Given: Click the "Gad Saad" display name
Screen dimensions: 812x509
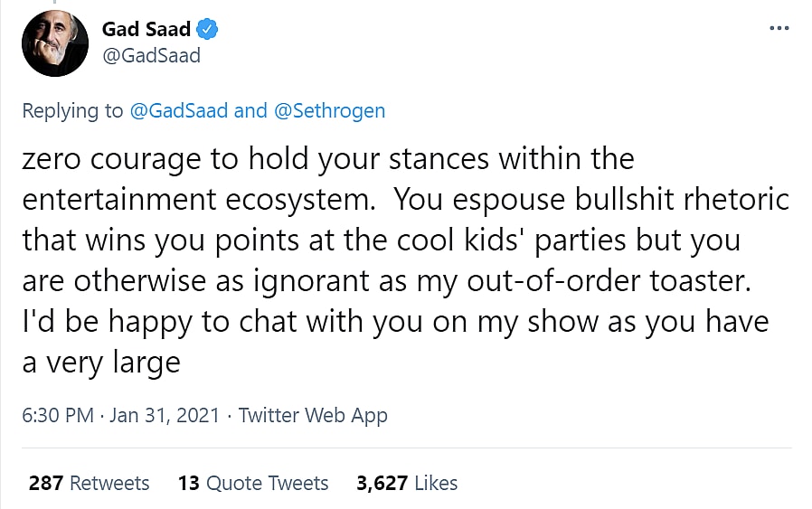Looking at the screenshot, I should [146, 30].
